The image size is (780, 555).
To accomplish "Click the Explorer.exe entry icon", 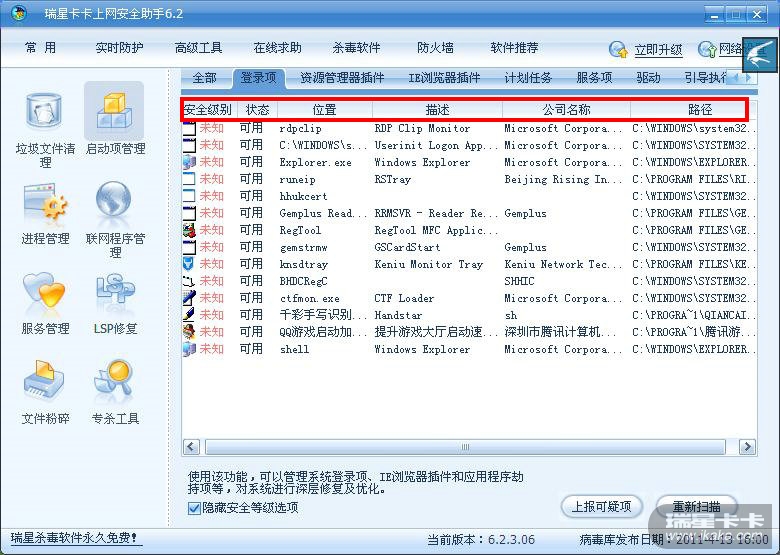I will 189,162.
